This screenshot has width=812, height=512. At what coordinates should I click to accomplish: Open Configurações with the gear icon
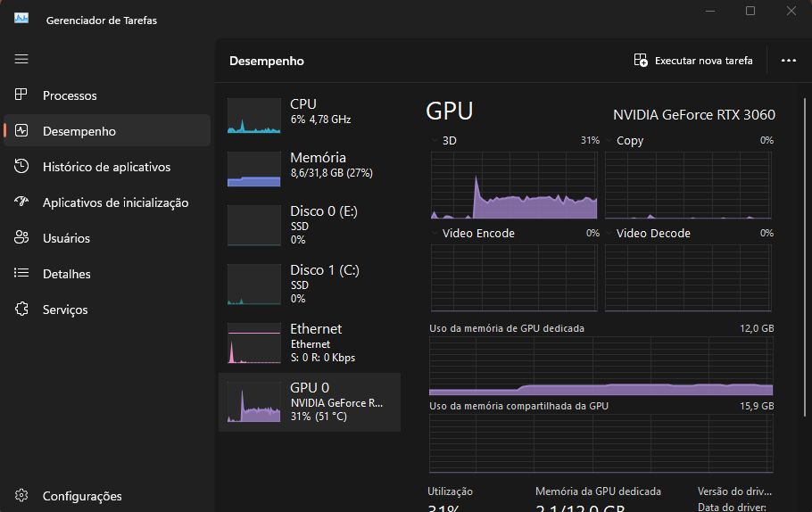point(22,496)
